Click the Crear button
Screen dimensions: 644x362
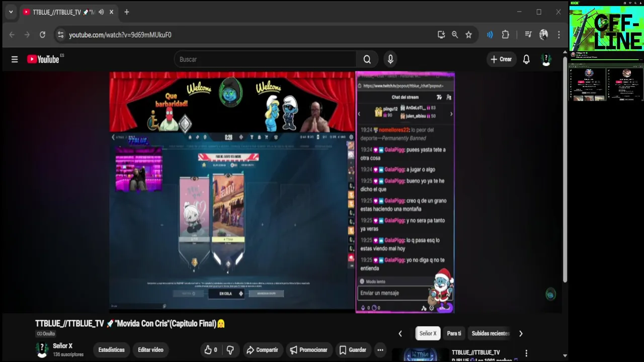[501, 59]
